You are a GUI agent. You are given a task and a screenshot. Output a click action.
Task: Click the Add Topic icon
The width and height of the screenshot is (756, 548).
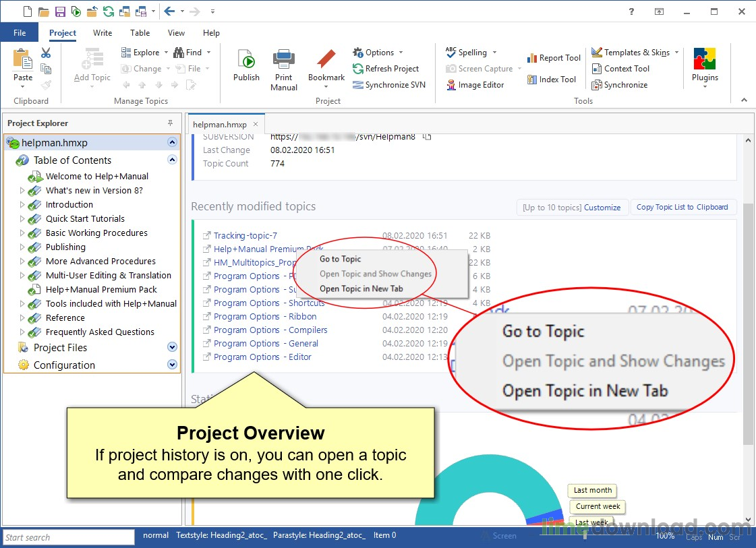click(92, 59)
